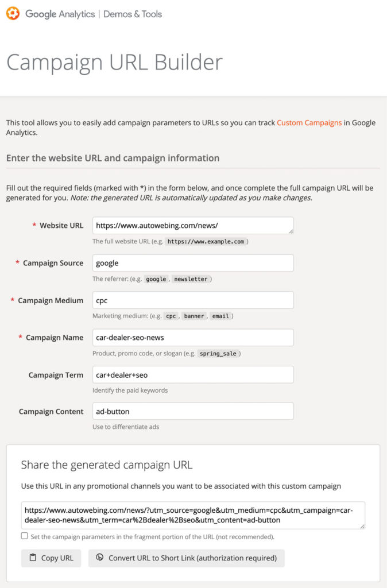Grab the Website URL field resize handle
This screenshot has height=588, width=387.
pyautogui.click(x=291, y=231)
